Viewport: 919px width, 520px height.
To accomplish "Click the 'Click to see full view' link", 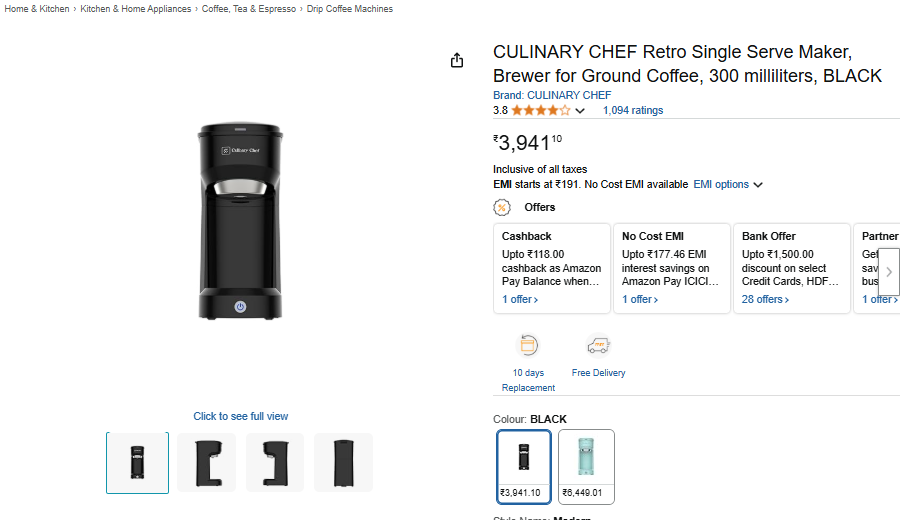I will [240, 416].
